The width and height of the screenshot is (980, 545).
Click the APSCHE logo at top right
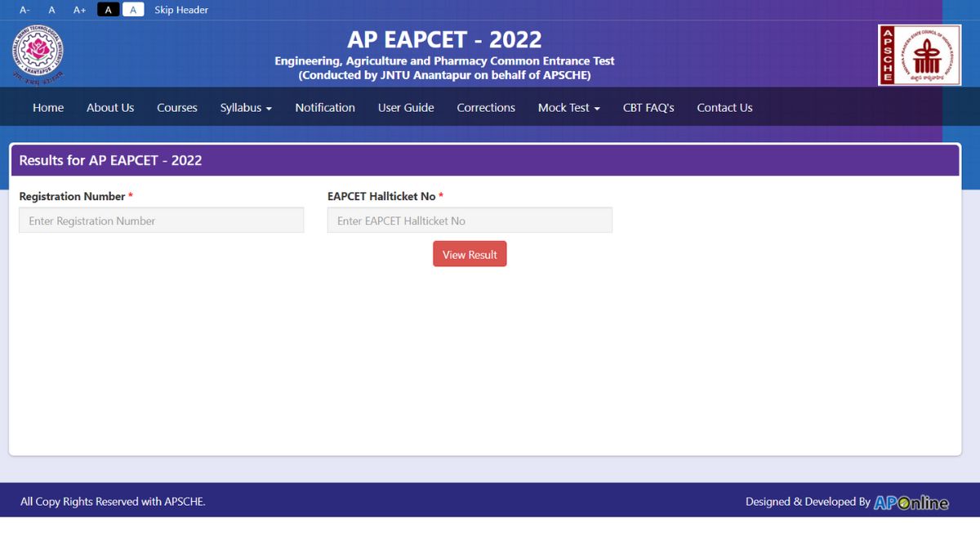919,55
